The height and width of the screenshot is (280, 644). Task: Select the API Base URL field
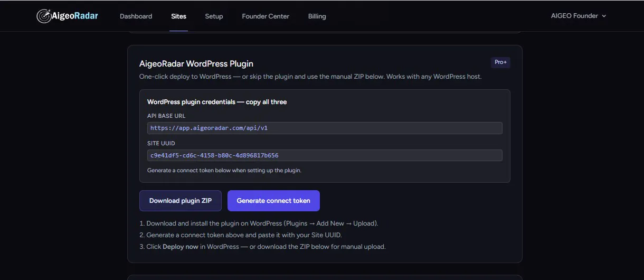(325, 128)
